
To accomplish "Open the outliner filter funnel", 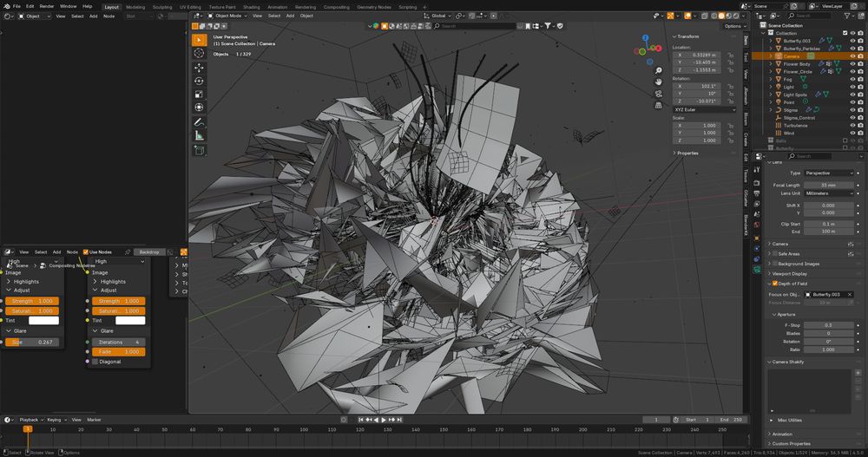I will (848, 16).
